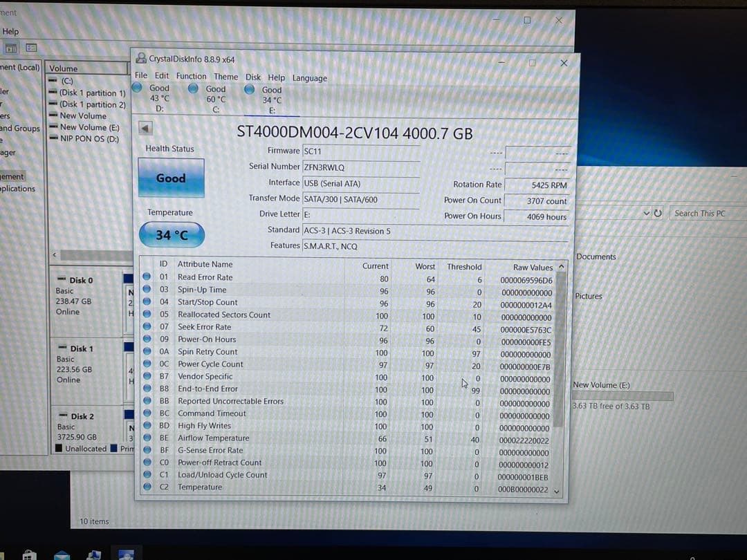Click the Power On Hours value 4069 hours
The height and width of the screenshot is (560, 747).
[537, 216]
